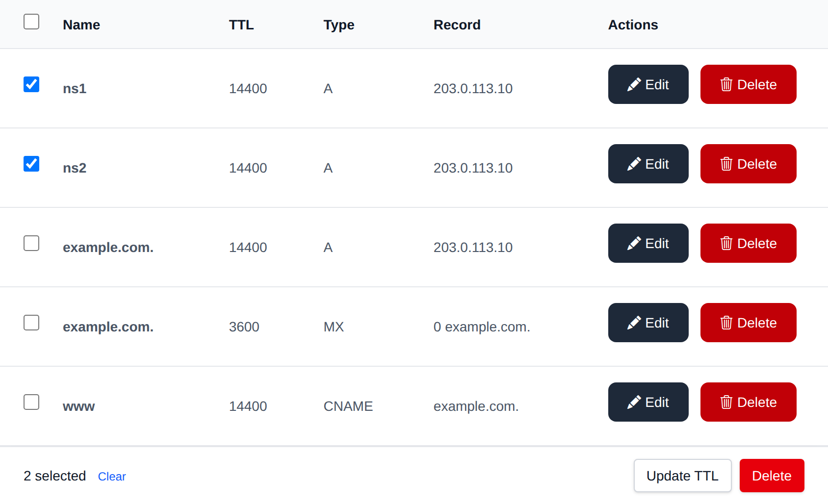Edit the ns2 record

click(648, 164)
